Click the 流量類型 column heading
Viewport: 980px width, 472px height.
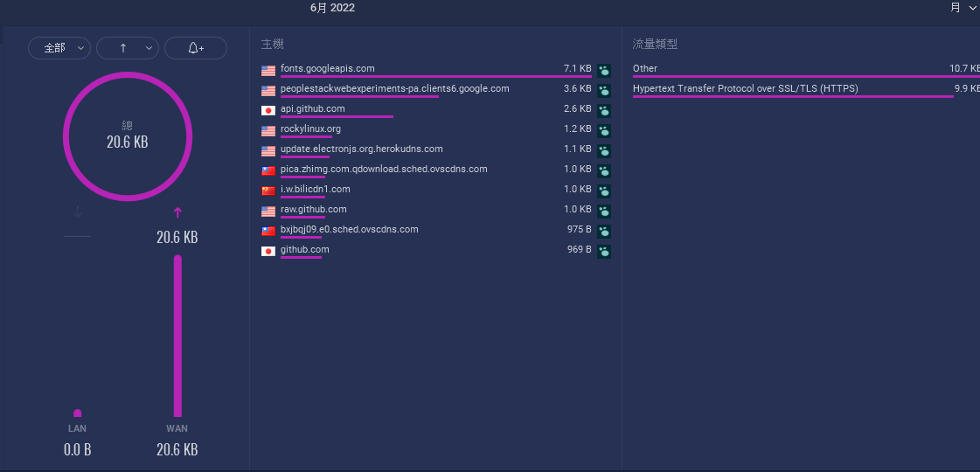655,44
